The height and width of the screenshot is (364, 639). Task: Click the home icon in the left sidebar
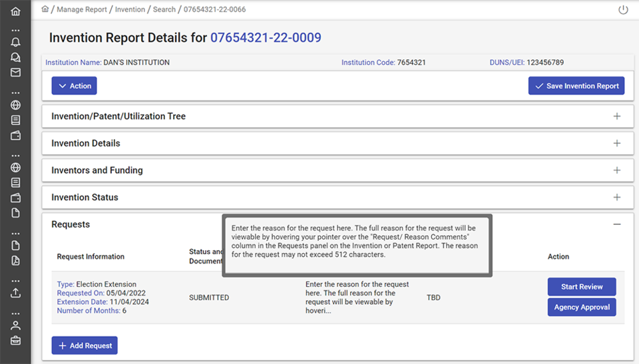[x=15, y=11]
